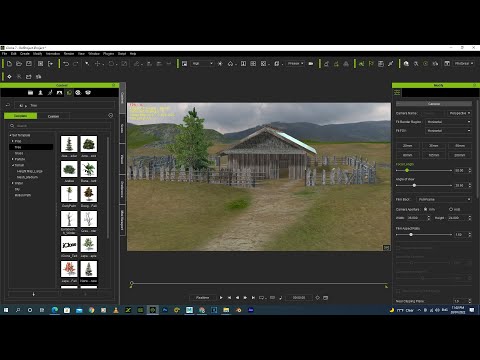Expand the Terrain node in content tree
The width and height of the screenshot is (480, 360).
click(13, 165)
